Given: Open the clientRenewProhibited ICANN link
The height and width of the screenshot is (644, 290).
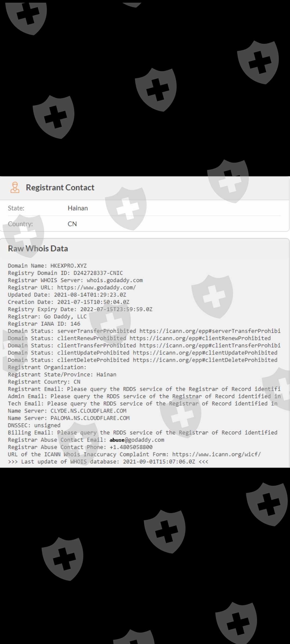Looking at the screenshot, I should [200, 338].
